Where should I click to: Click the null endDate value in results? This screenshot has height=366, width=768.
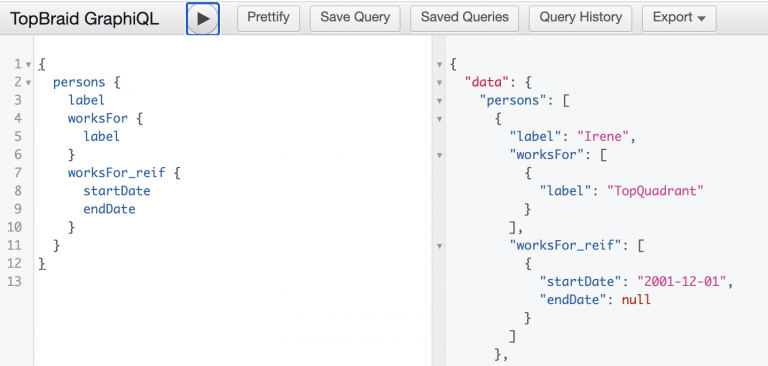pyautogui.click(x=636, y=300)
